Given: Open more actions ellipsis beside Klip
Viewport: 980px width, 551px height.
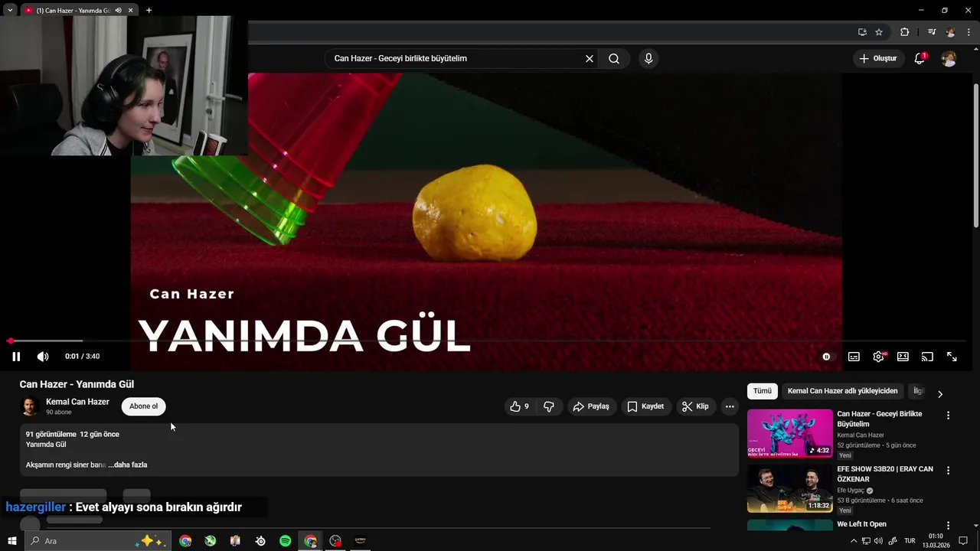Looking at the screenshot, I should pos(730,406).
